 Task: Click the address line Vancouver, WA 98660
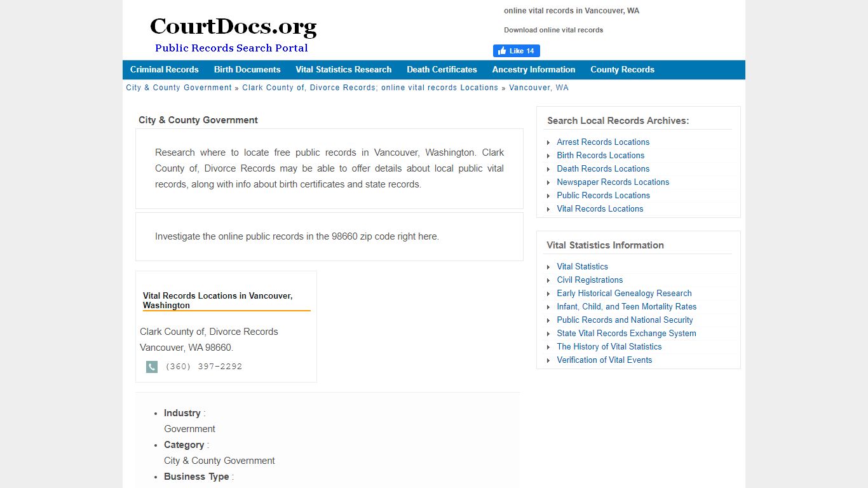coord(187,348)
